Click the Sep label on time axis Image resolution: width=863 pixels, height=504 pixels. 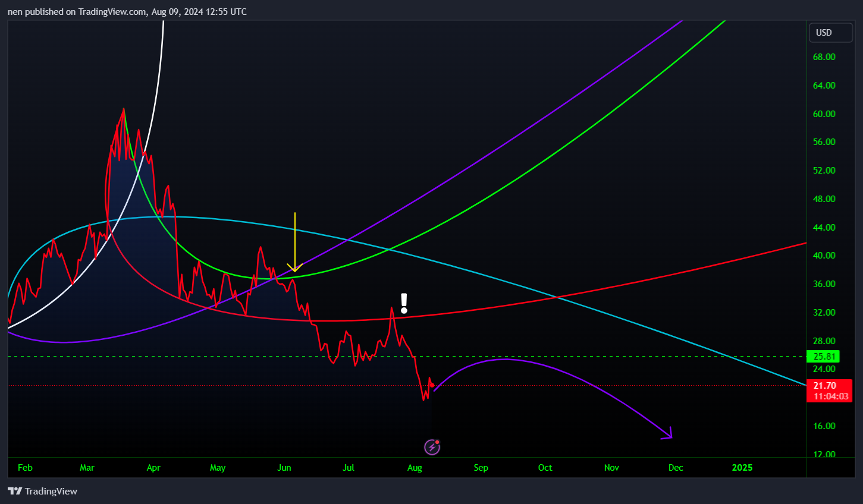pyautogui.click(x=481, y=468)
